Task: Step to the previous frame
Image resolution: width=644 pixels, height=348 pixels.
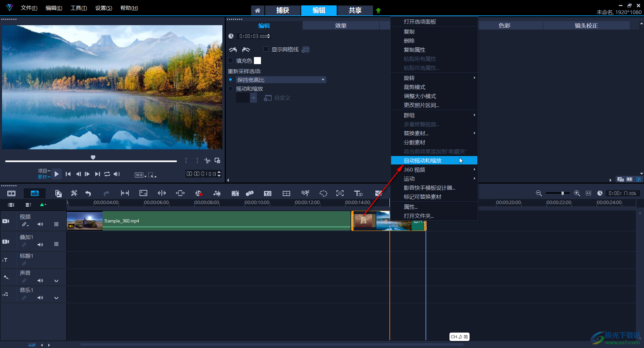Action: (x=78, y=174)
